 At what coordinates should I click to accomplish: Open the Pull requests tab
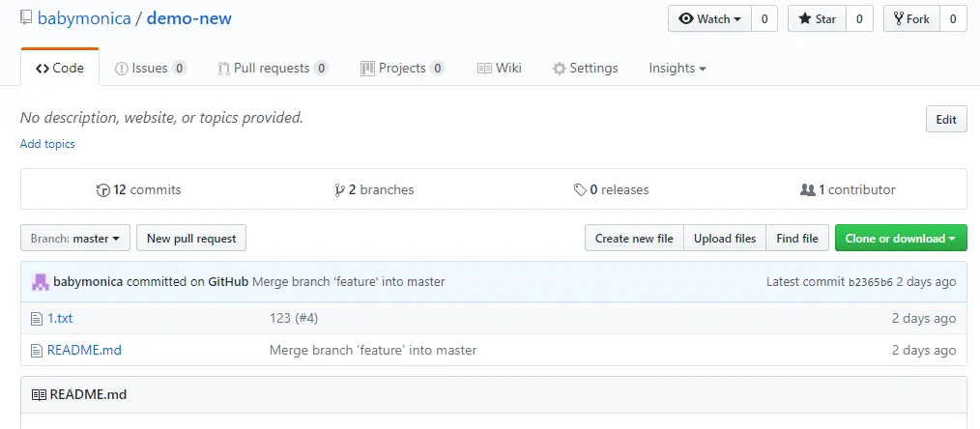coord(274,68)
